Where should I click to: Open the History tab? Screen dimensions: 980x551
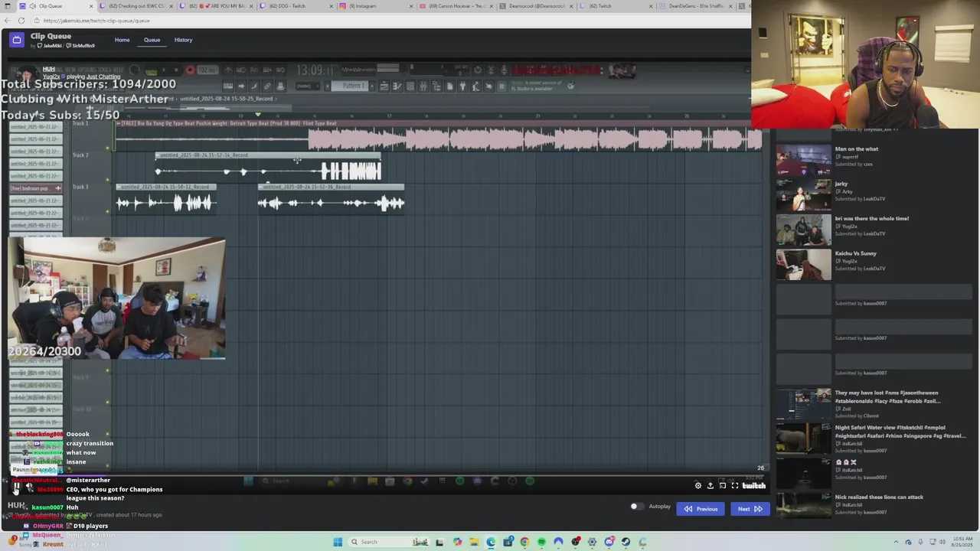tap(183, 40)
